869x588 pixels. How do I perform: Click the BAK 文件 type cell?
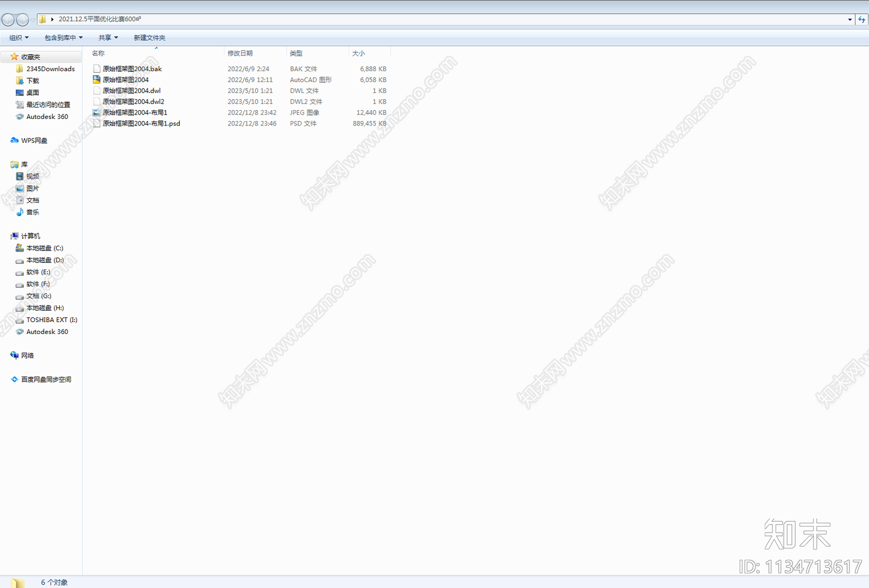[x=304, y=69]
